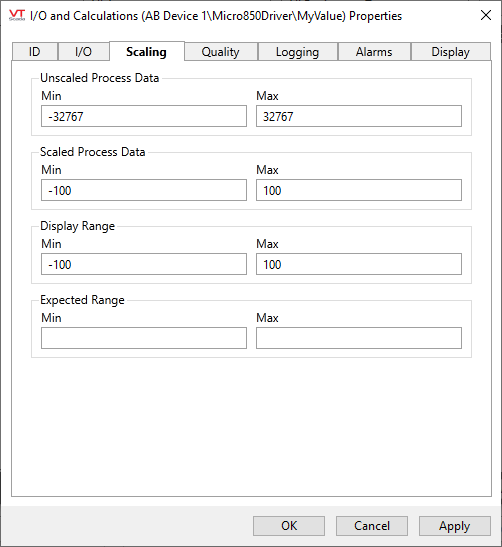Switch to the ID tab
The height and width of the screenshot is (547, 502).
35,52
